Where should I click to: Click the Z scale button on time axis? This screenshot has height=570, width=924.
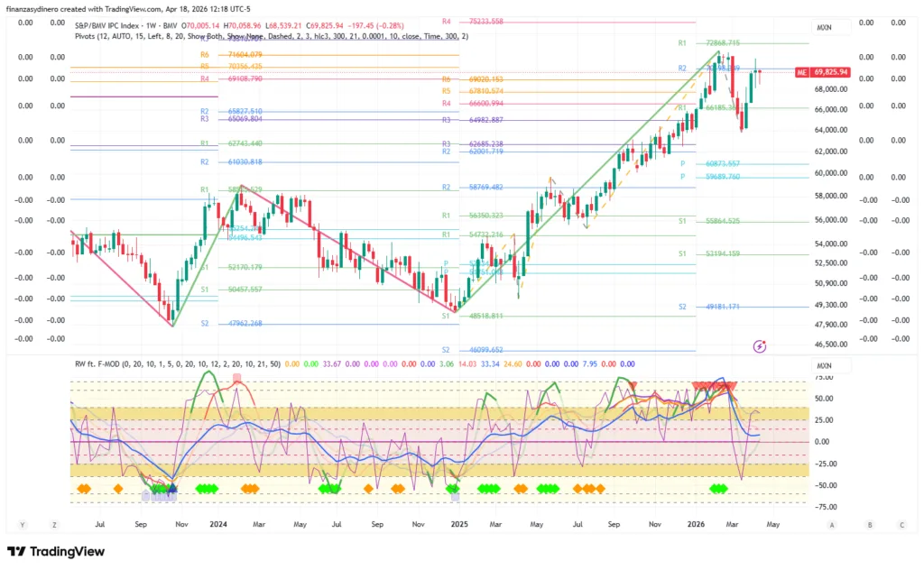coord(54,524)
